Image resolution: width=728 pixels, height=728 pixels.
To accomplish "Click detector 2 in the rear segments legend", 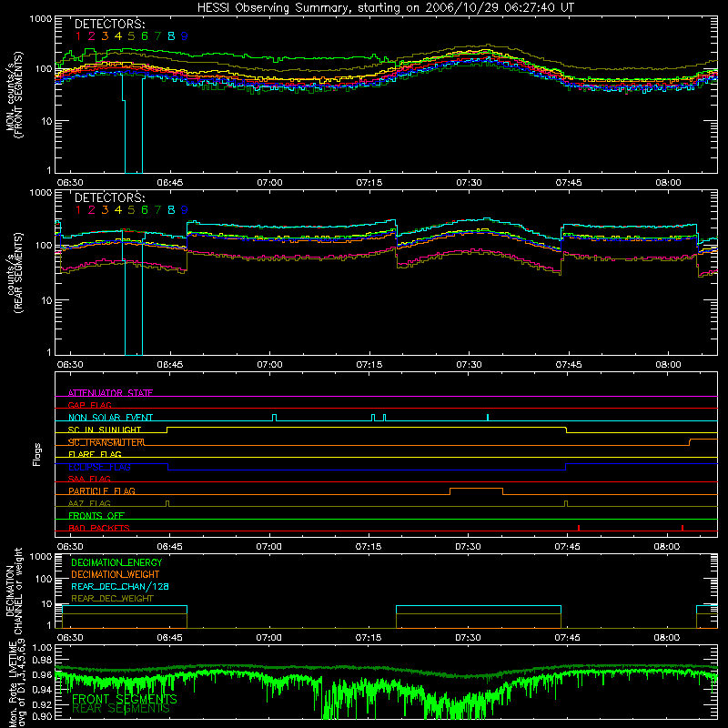I will [92, 210].
